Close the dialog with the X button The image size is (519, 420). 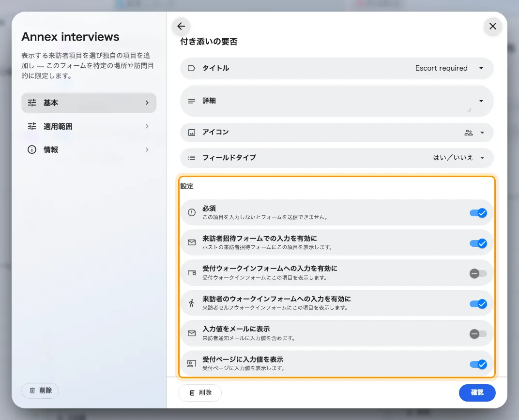tap(492, 26)
